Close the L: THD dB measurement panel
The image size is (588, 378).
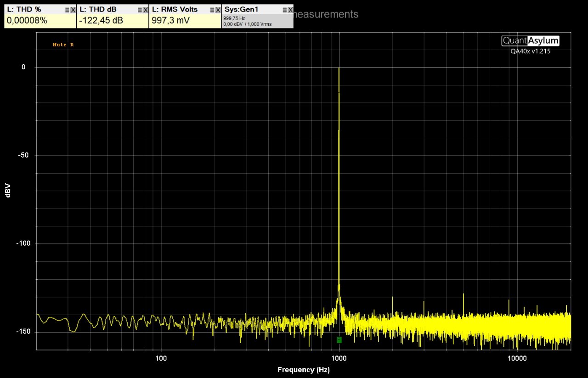coord(145,10)
